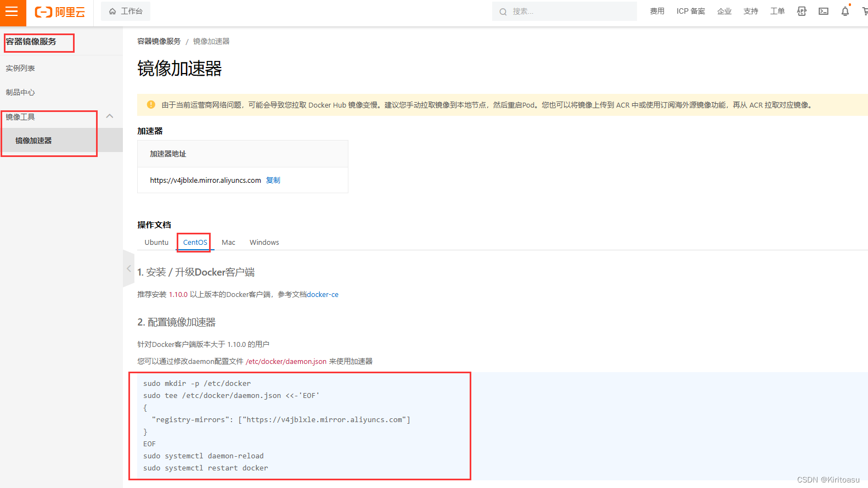This screenshot has width=868, height=488.
Task: Click the Aliyun 阿里云 logo
Action: [60, 12]
